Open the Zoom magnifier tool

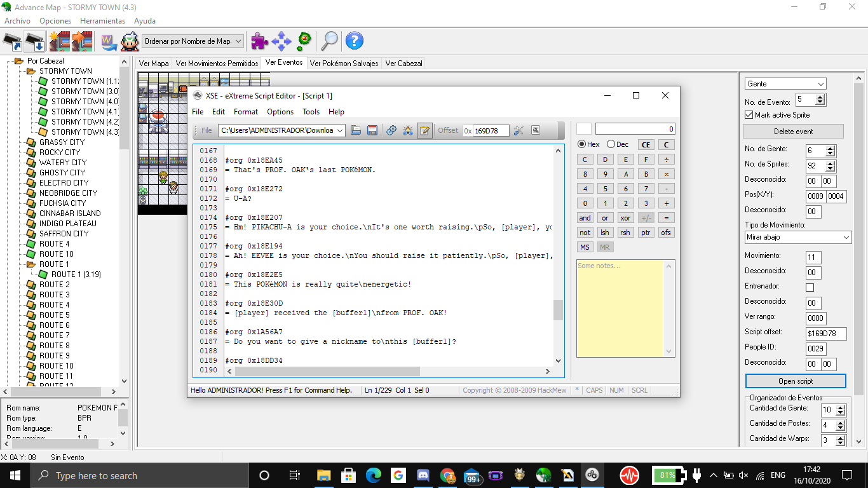pos(330,41)
